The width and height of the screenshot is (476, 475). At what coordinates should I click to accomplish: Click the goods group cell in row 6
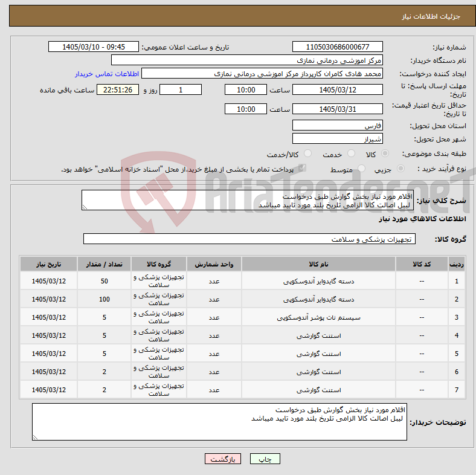point(159,372)
